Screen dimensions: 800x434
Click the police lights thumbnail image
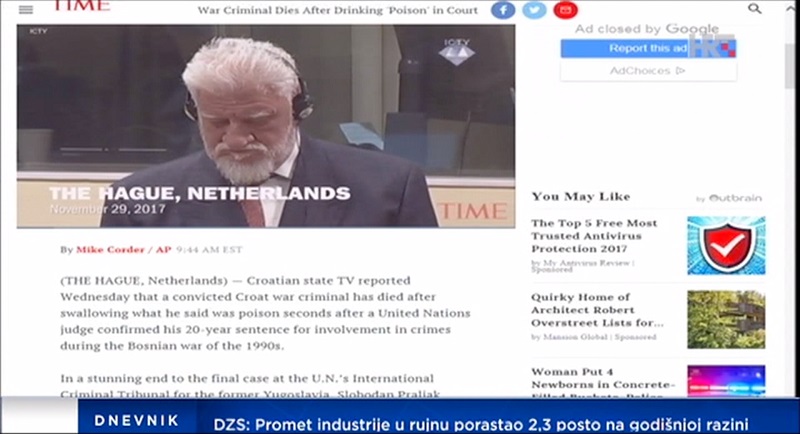coord(726,380)
